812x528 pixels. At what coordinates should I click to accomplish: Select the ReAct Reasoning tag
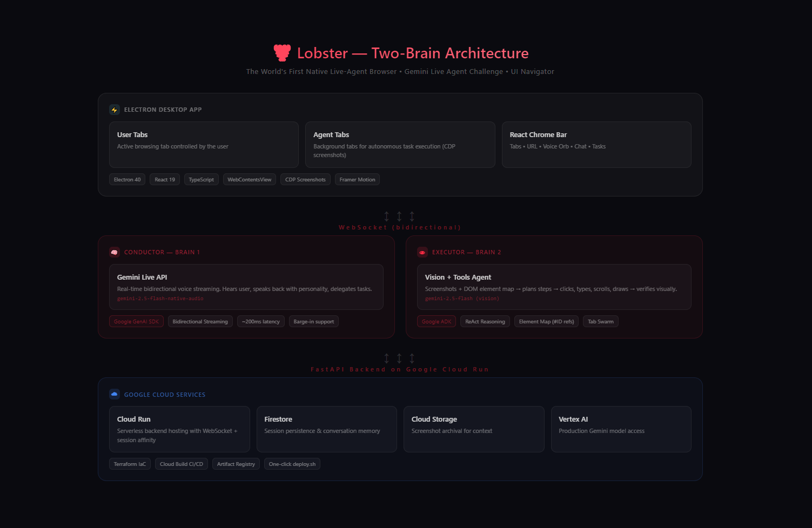pos(485,321)
